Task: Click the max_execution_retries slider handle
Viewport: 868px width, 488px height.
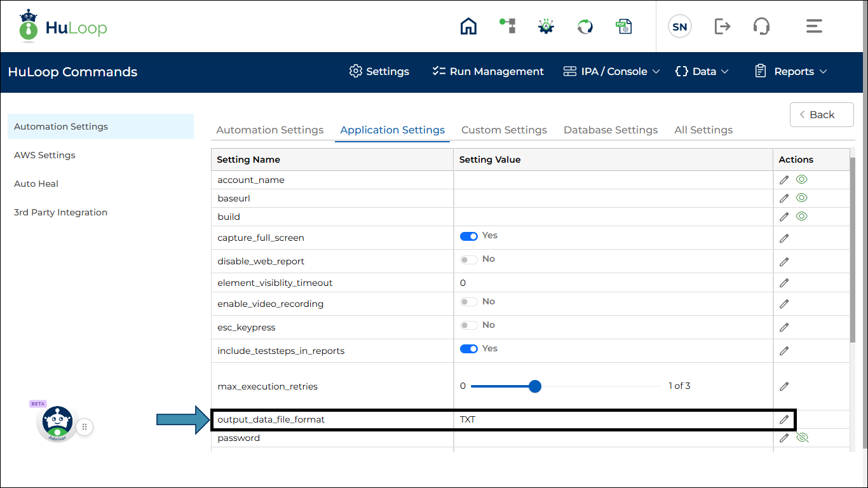Action: pos(535,386)
